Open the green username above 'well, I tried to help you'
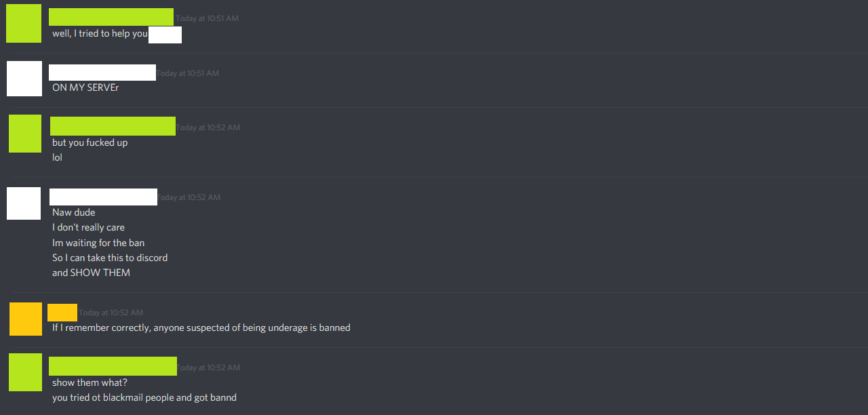 pos(111,17)
